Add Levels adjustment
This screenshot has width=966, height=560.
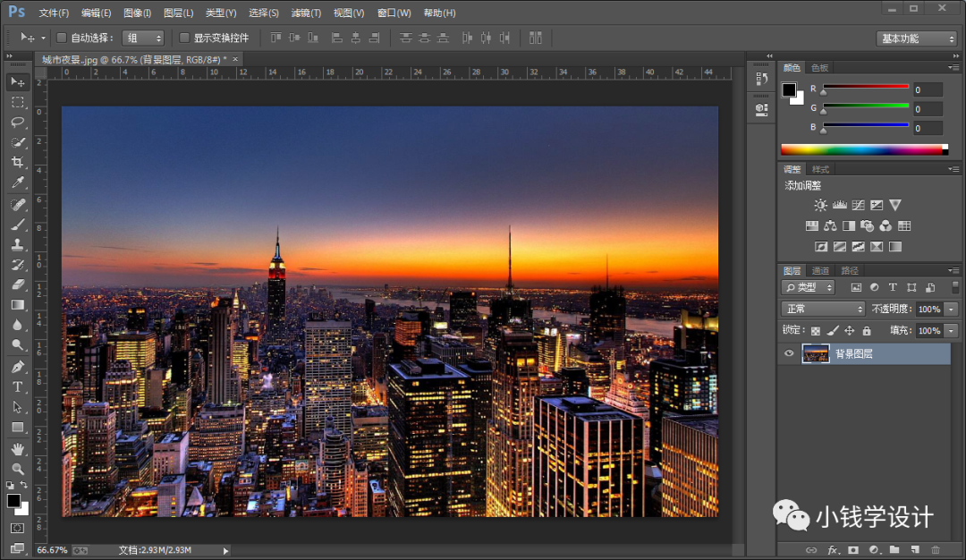(839, 205)
